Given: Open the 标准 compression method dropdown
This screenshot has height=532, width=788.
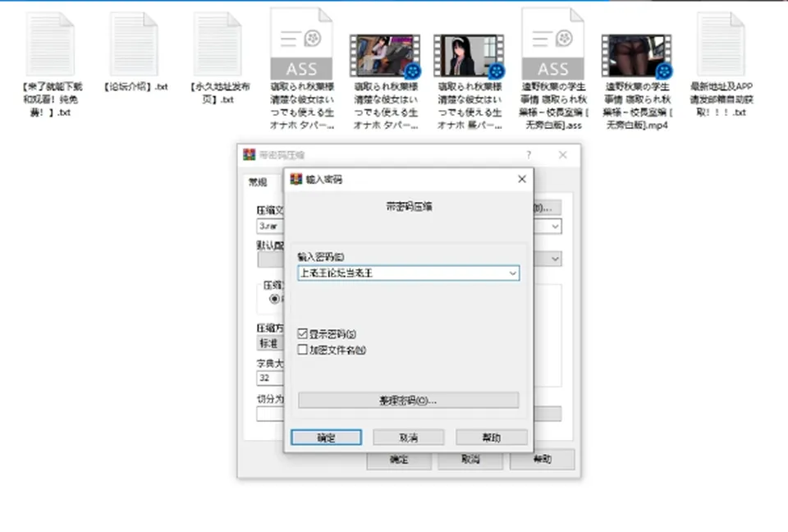Looking at the screenshot, I should pyautogui.click(x=270, y=343).
